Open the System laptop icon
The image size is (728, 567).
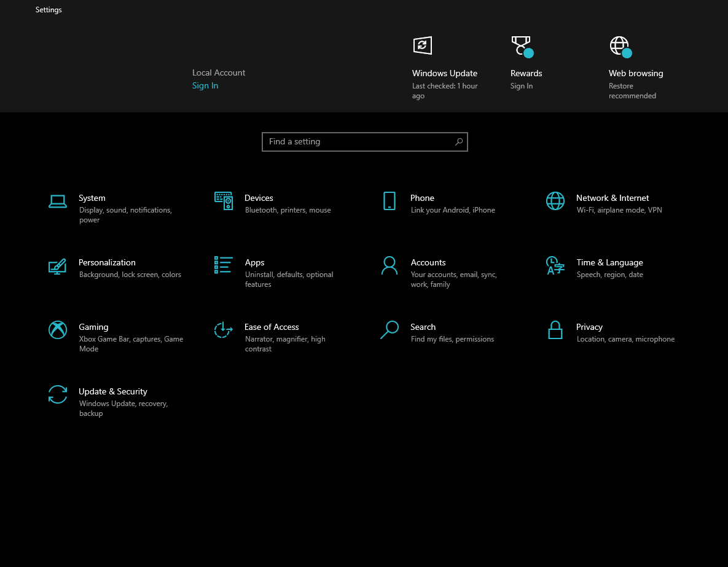point(58,201)
